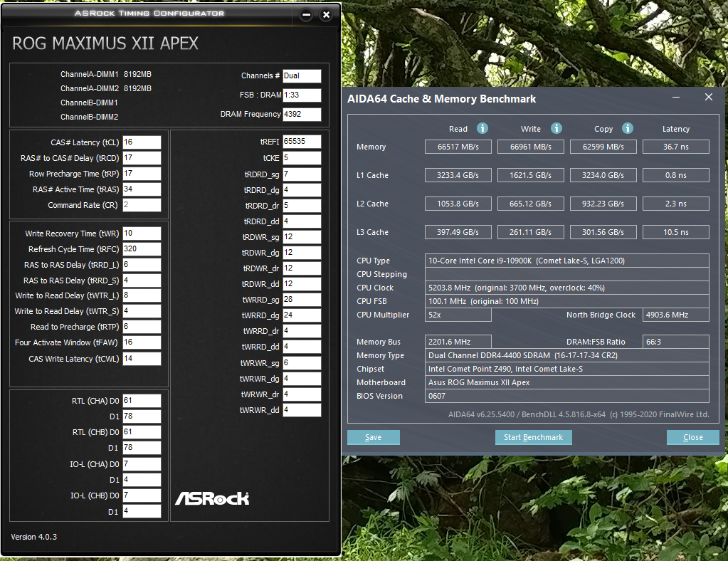Click the CPU Multiplier value 52x
The image size is (728, 561).
coord(458,315)
